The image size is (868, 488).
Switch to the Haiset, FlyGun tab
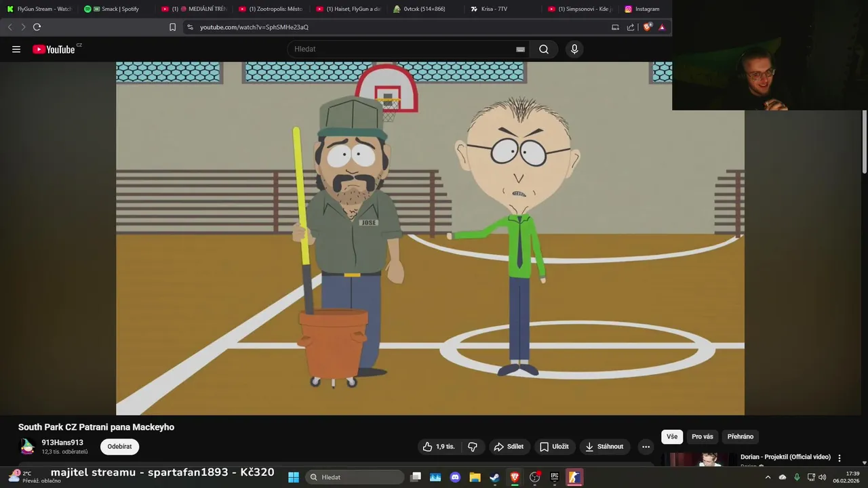click(x=349, y=9)
